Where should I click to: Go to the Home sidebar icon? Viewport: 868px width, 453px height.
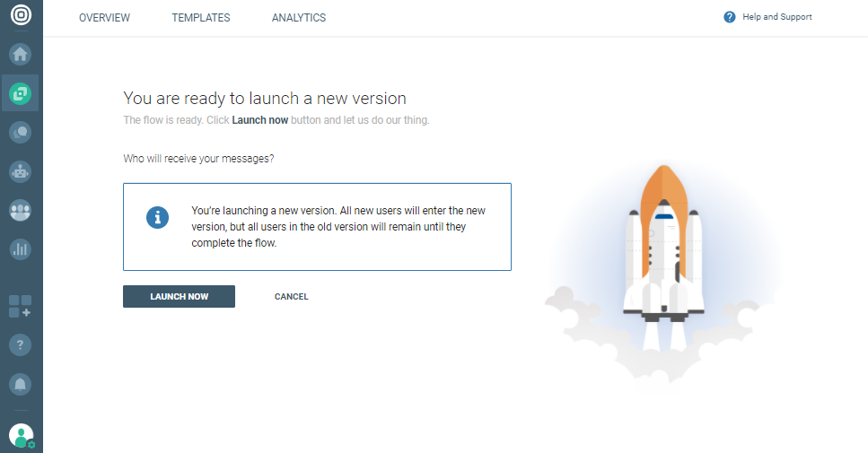pos(21,54)
